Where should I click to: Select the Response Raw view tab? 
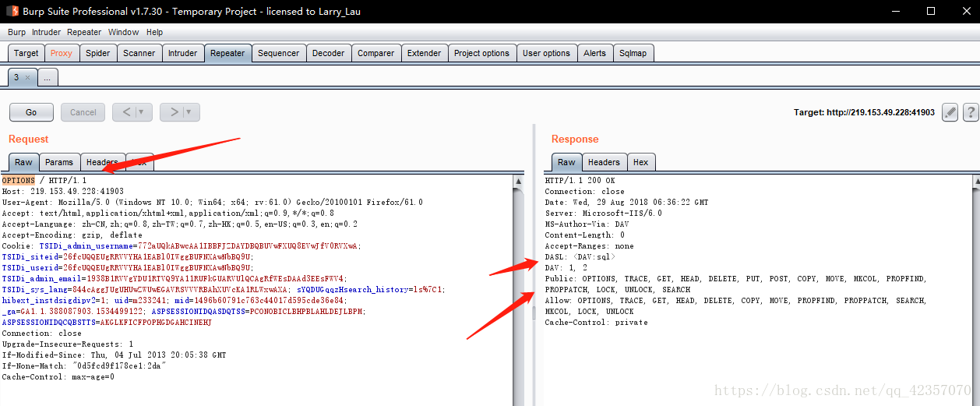pos(566,162)
